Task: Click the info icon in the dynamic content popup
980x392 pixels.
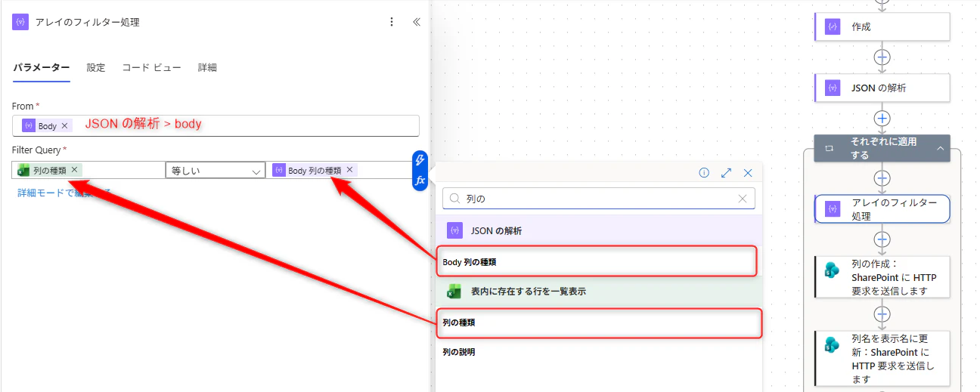Action: point(704,173)
